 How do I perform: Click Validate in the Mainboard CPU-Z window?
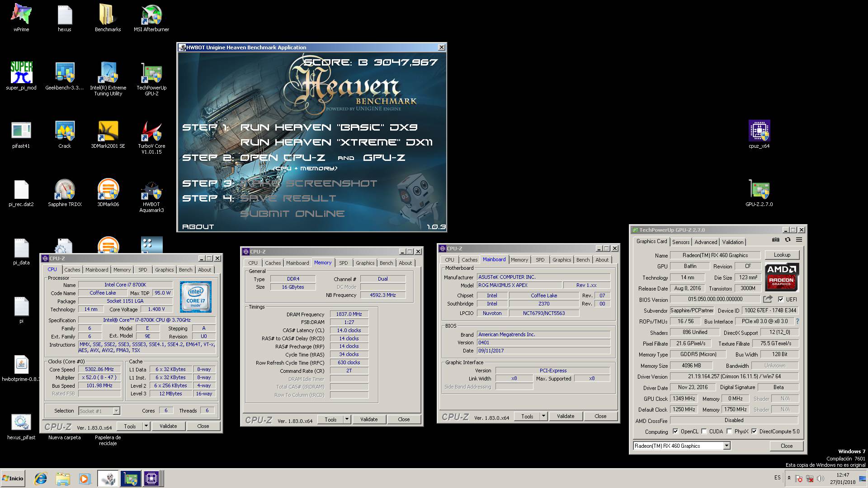[x=566, y=416]
